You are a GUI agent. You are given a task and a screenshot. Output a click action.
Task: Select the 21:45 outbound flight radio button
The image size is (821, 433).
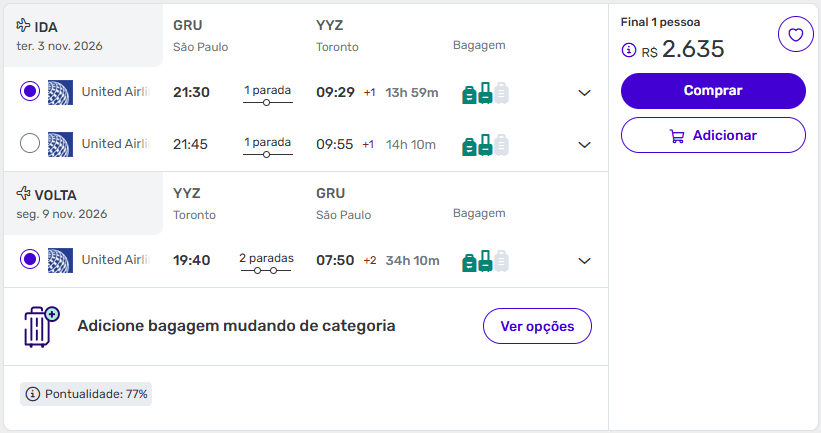click(x=30, y=144)
